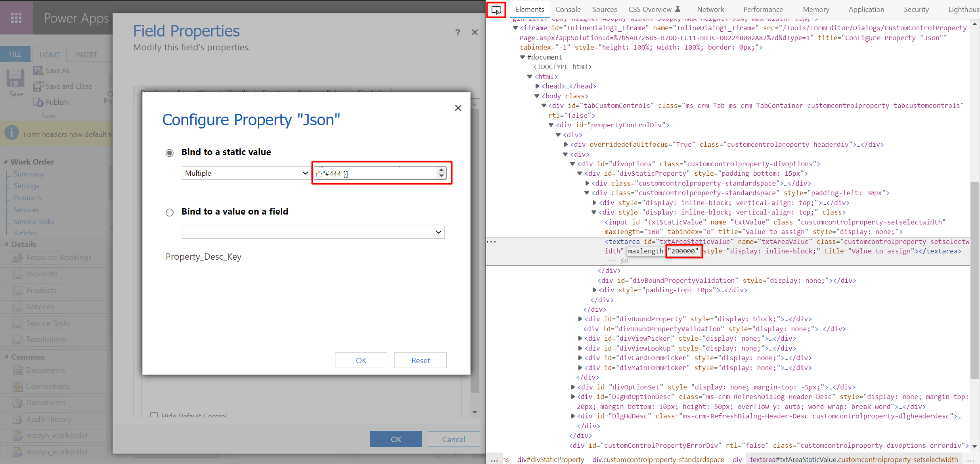Viewport: 980px width, 464px height.
Task: Close the Field Properties dialog
Action: (x=475, y=32)
